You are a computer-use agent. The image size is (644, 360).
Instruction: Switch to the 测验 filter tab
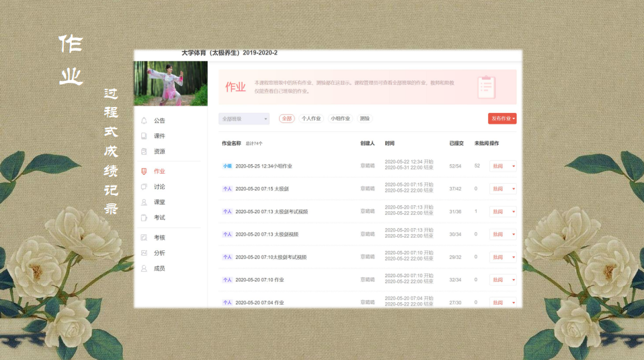pyautogui.click(x=365, y=118)
